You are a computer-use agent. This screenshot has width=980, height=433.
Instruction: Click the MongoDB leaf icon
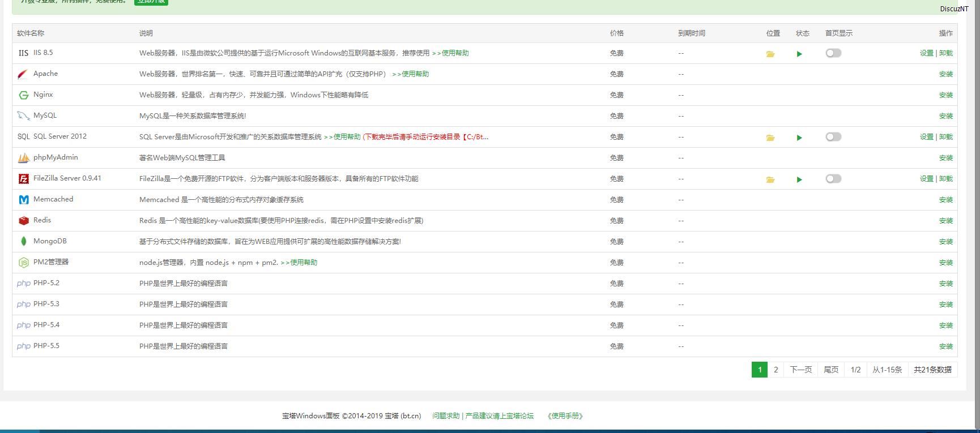click(x=23, y=242)
